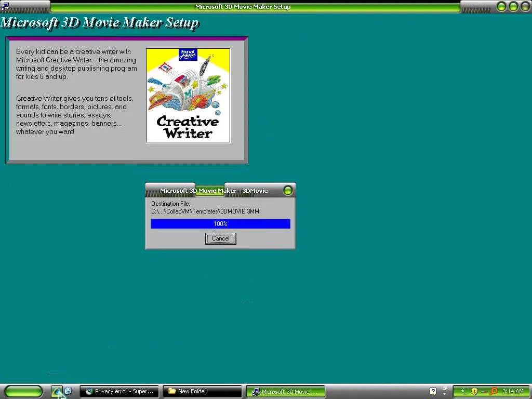Switch to New Folder taskbar window
The width and height of the screenshot is (532, 399).
click(202, 392)
